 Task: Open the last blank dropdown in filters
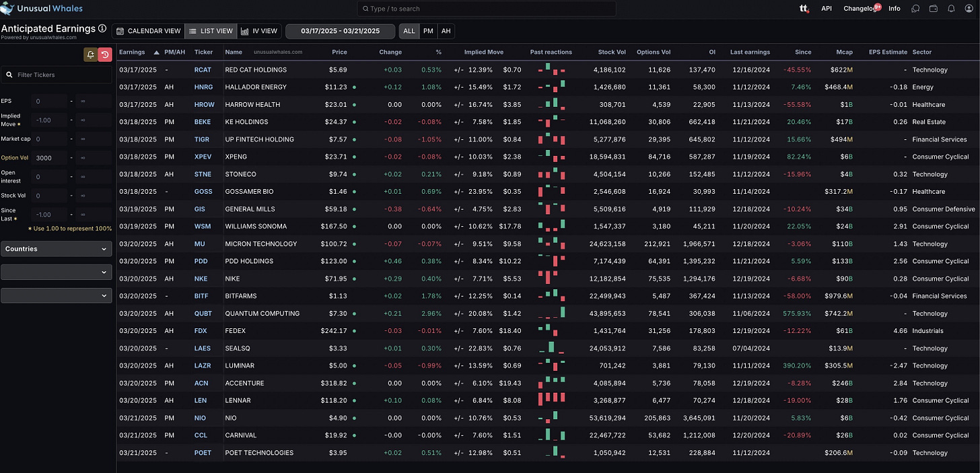click(57, 295)
